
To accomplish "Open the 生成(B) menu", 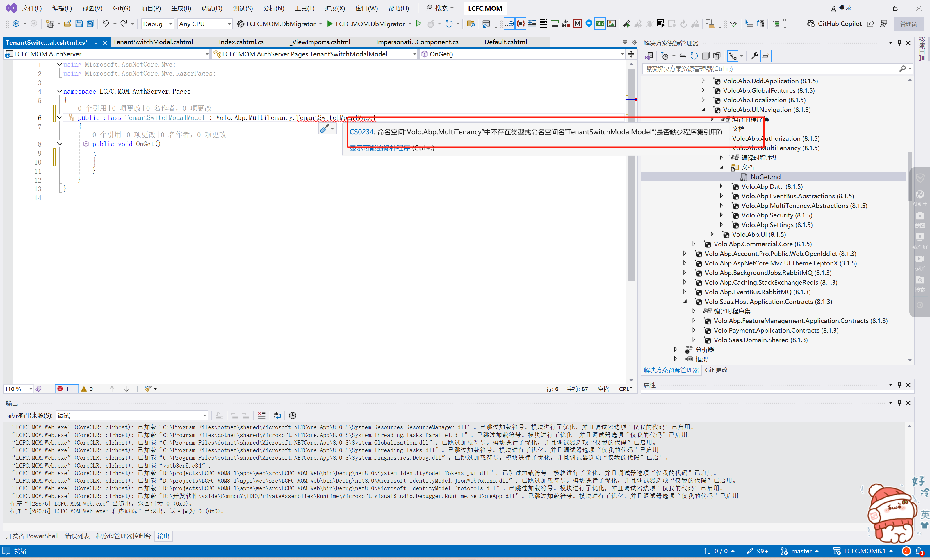I will (x=181, y=8).
